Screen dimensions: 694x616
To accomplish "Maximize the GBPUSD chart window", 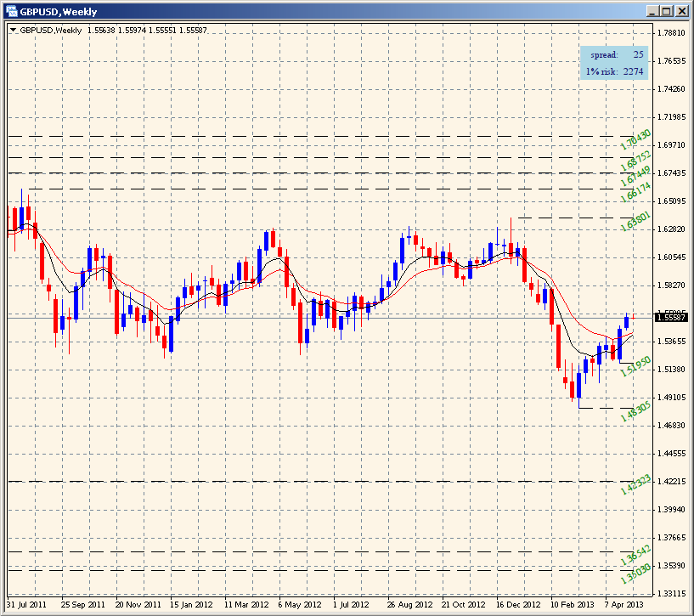I will tap(666, 11).
